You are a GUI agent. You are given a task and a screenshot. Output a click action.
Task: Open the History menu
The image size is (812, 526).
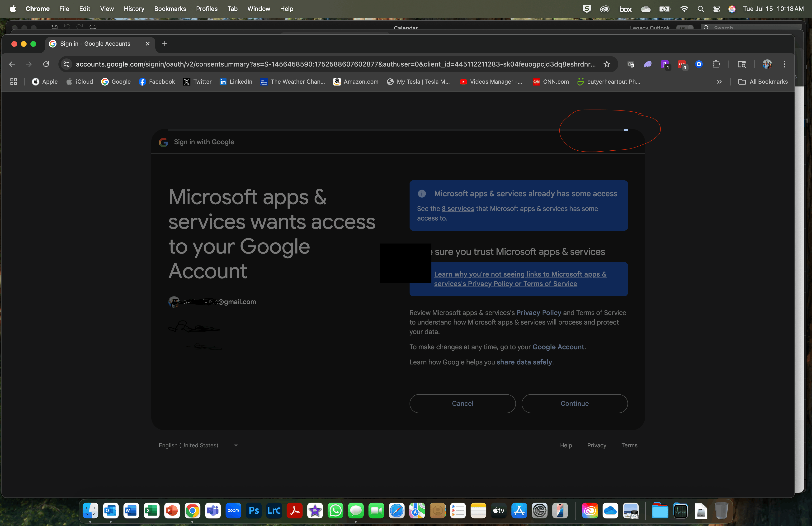point(134,9)
